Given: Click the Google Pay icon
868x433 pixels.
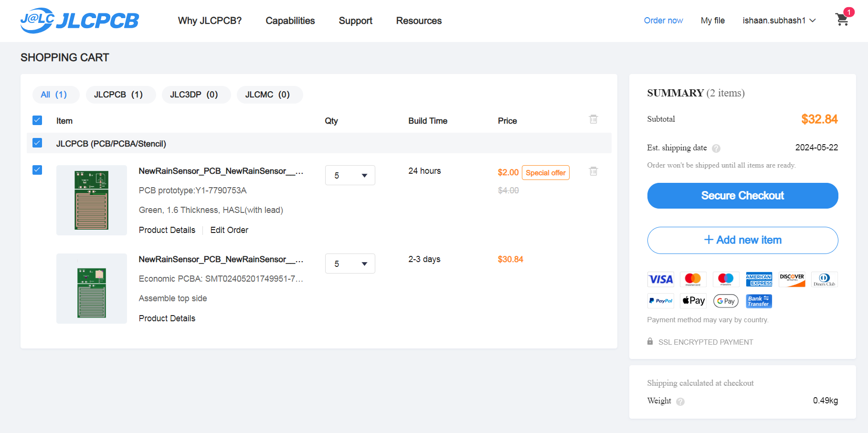Looking at the screenshot, I should tap(726, 301).
